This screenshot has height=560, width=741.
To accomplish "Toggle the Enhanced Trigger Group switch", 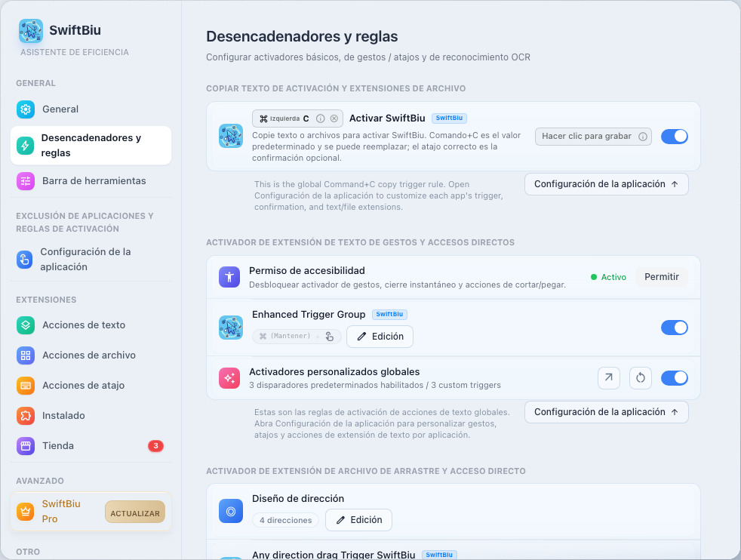I will tap(674, 328).
